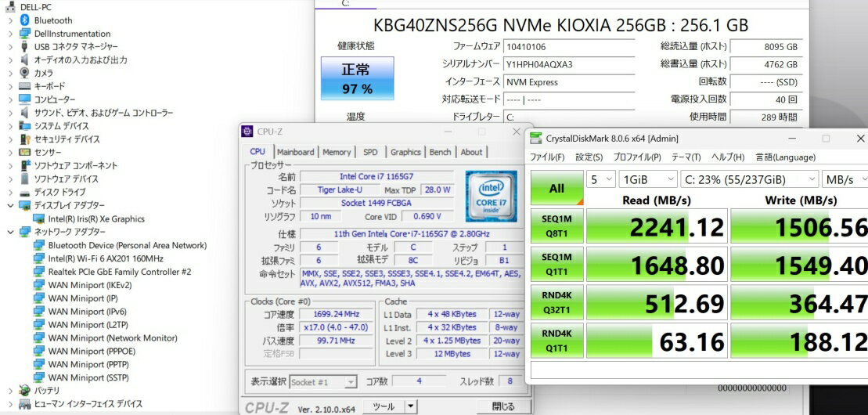Click the Intel Wi-Fi 6 AX201 adapter icon

[39, 258]
